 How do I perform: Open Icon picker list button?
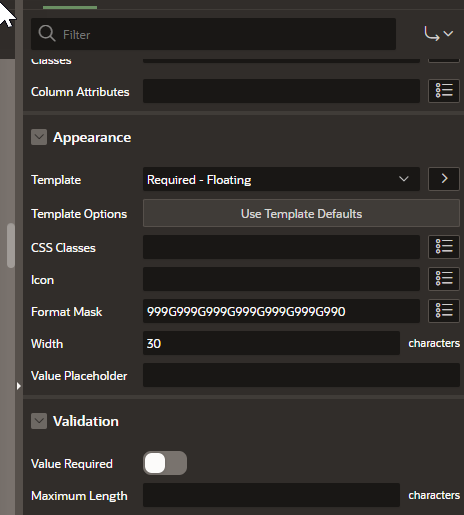[x=444, y=279]
